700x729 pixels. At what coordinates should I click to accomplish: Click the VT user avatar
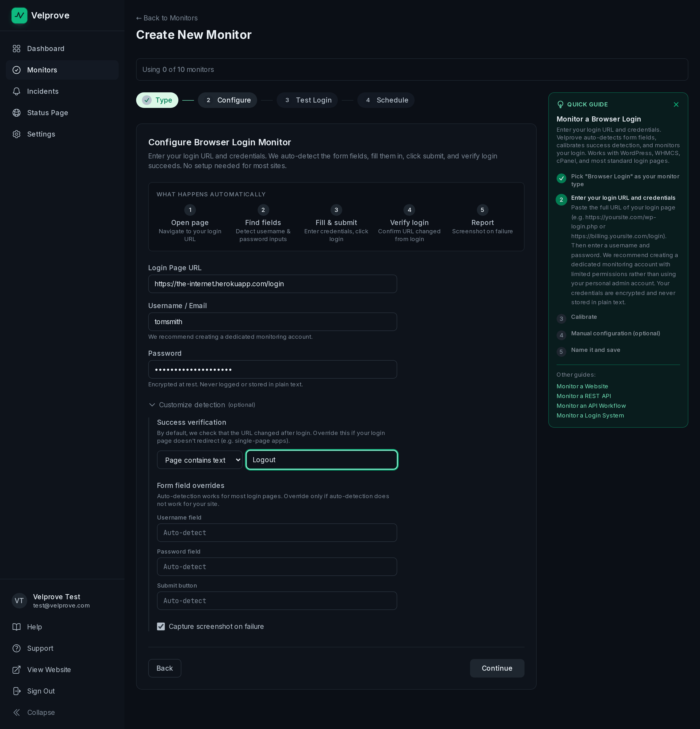tap(19, 601)
